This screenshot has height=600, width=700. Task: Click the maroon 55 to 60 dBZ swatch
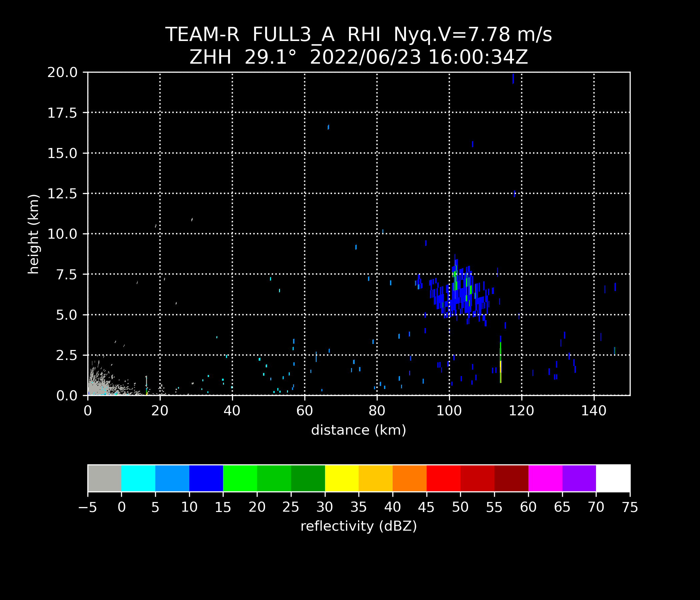[511, 478]
